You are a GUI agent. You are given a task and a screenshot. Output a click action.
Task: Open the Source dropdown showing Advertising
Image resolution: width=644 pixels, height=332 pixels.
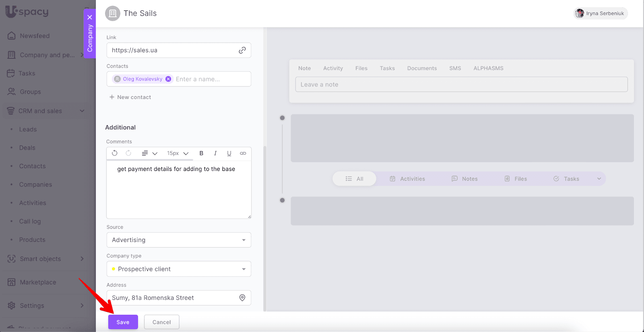(x=179, y=240)
